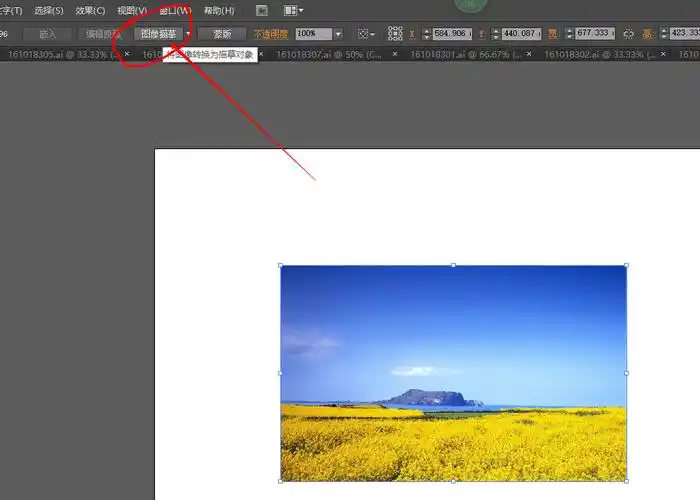Click the X coordinate label

(412, 34)
